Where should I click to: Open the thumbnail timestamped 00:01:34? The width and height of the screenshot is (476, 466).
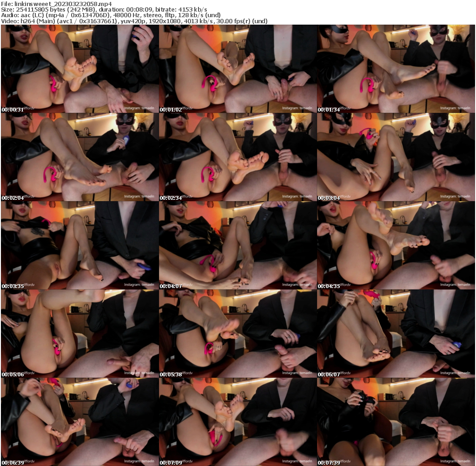(x=397, y=70)
